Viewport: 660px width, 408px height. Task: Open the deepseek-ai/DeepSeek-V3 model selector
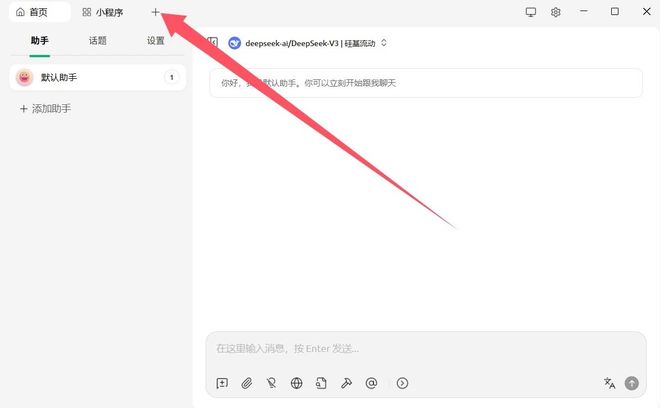pyautogui.click(x=307, y=43)
